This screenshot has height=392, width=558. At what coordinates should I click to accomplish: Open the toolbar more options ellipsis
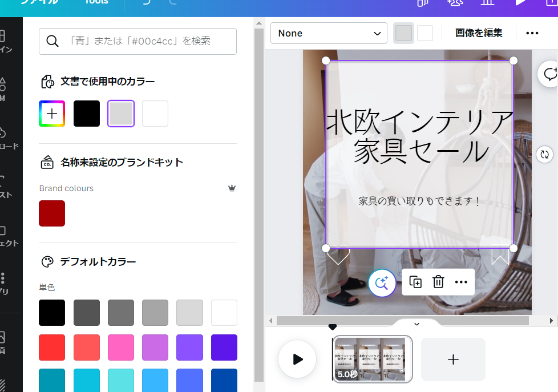[x=532, y=33]
